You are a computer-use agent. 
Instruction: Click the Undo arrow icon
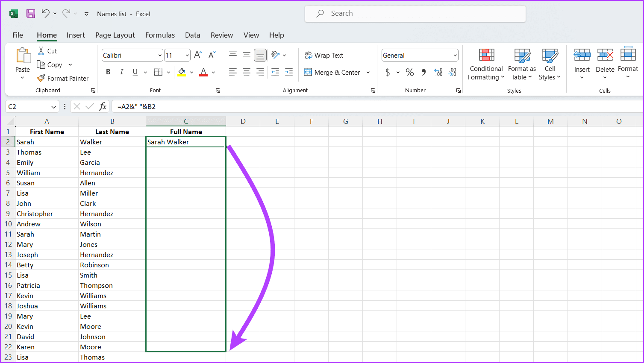(45, 14)
